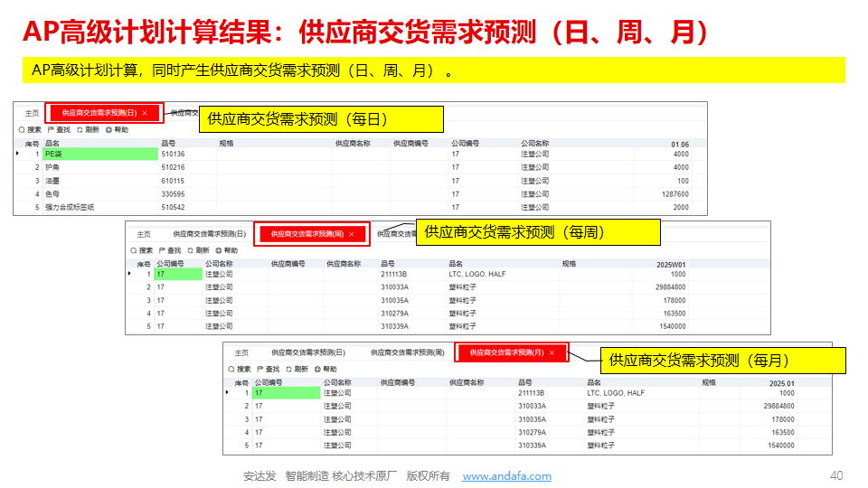Viewport: 868px width, 488px height.
Task: Click the 310033A 品号 cell in the weekly table
Action: click(x=394, y=287)
